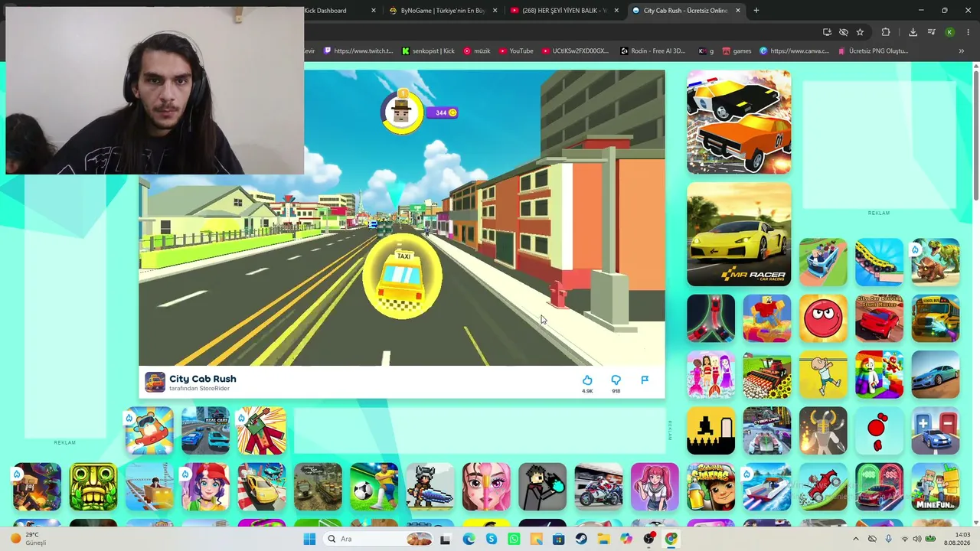Expand the bookmarks overflow chevron
This screenshot has width=980, height=551.
click(962, 51)
